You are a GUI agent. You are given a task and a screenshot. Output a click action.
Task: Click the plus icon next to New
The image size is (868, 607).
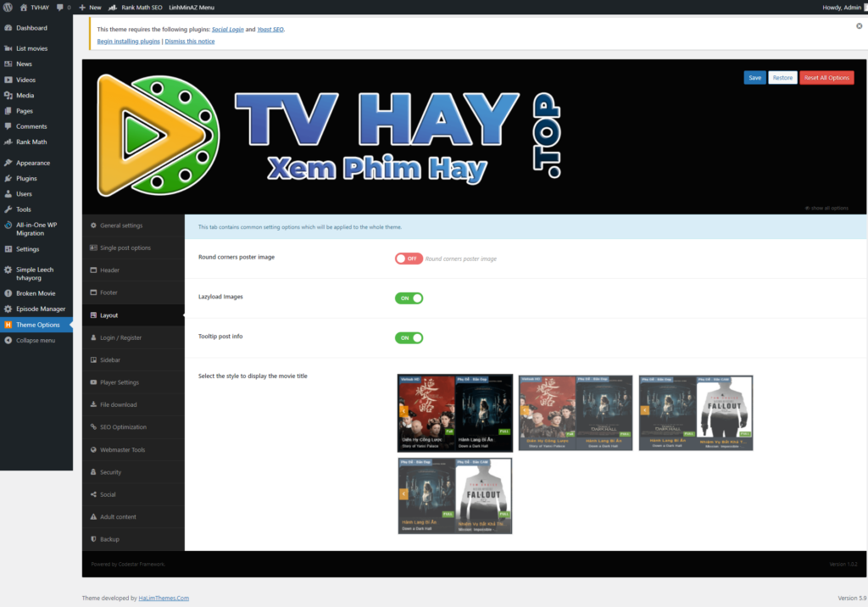pos(82,7)
